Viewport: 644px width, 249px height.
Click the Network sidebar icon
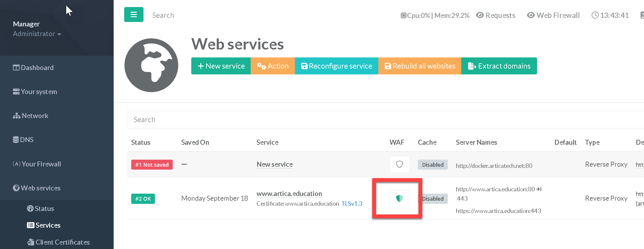[x=16, y=116]
